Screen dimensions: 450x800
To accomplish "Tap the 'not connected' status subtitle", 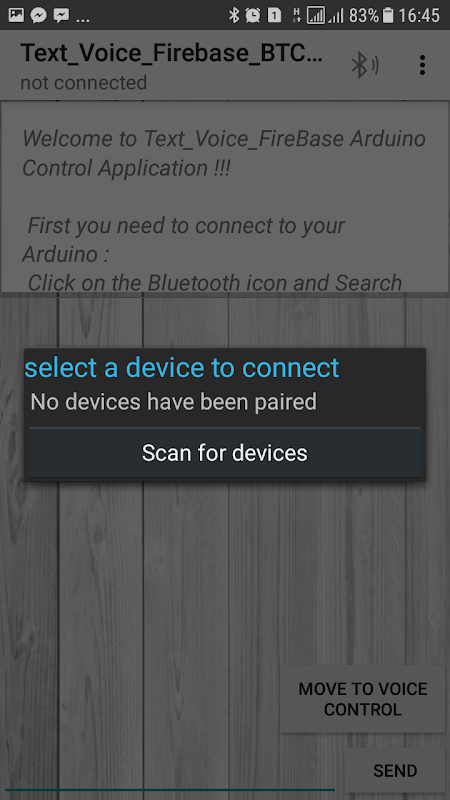I will pyautogui.click(x=84, y=82).
